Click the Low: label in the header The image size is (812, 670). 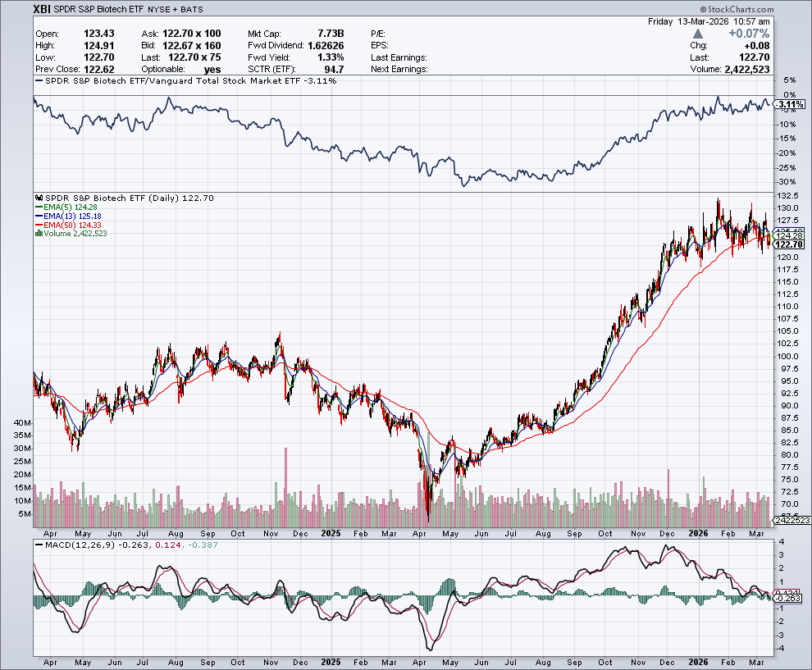click(46, 57)
